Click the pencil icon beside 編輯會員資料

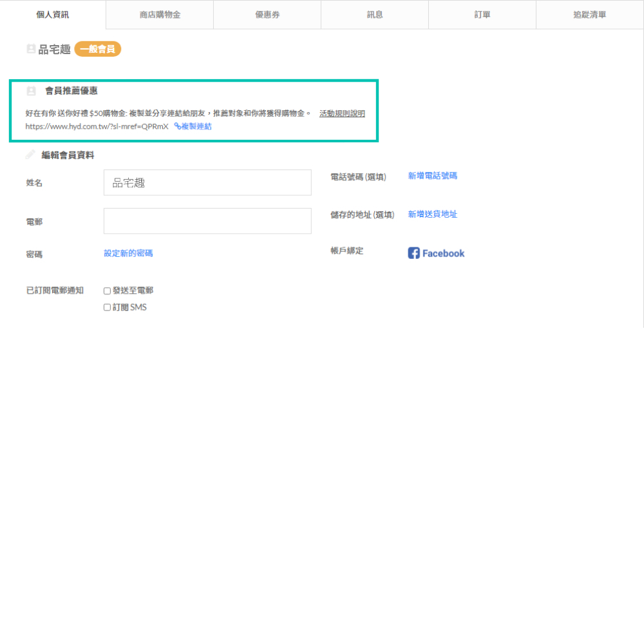pos(30,155)
